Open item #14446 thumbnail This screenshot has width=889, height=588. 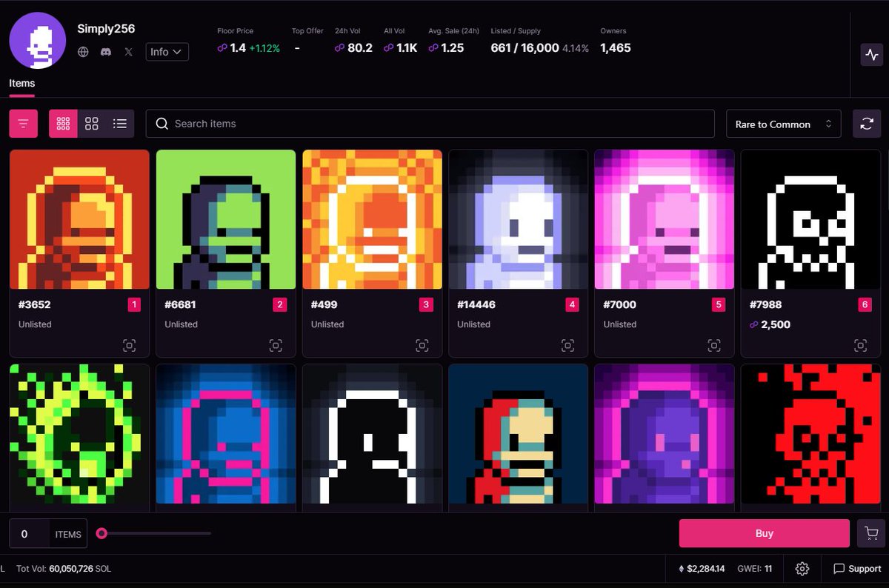point(519,219)
